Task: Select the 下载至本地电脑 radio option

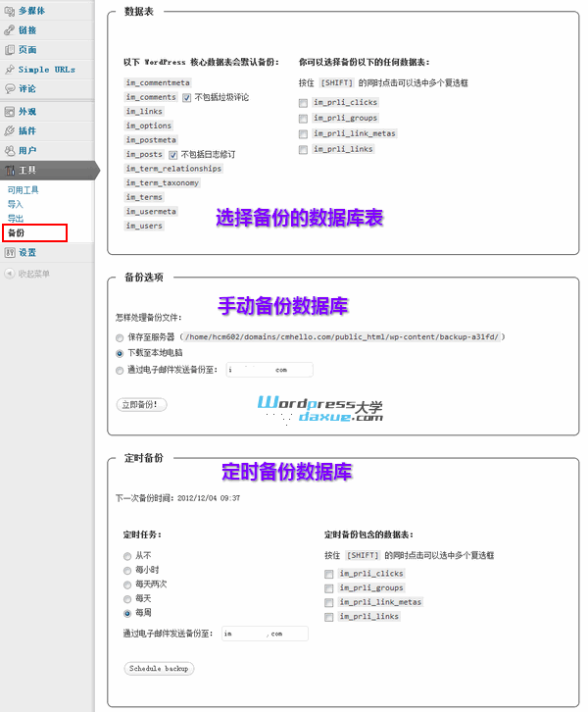Action: pyautogui.click(x=120, y=353)
